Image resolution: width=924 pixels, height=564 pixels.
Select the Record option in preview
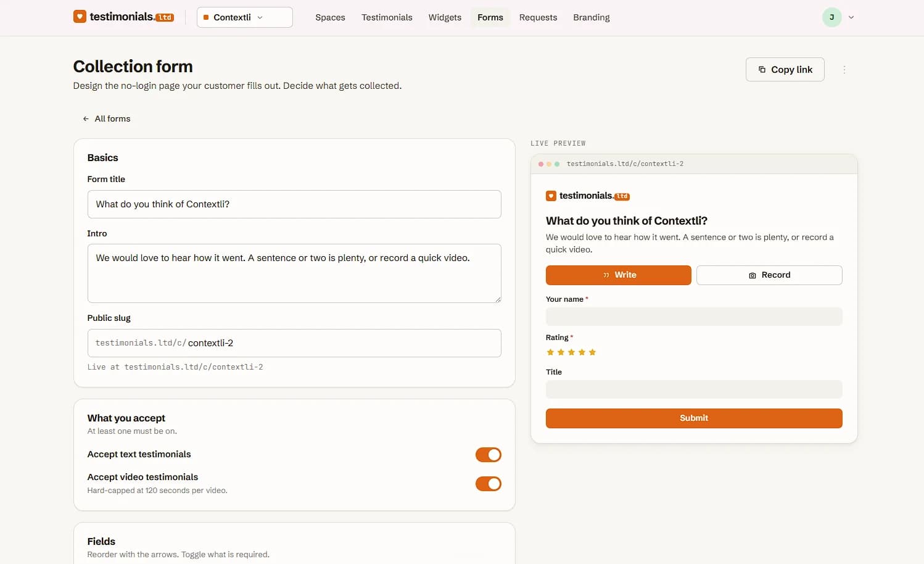(x=769, y=275)
